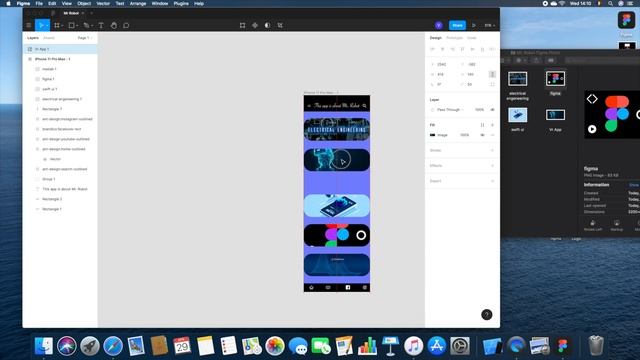This screenshot has height=360, width=640.
Task: Click Spotlight search in the menu bar
Action: point(610,3)
